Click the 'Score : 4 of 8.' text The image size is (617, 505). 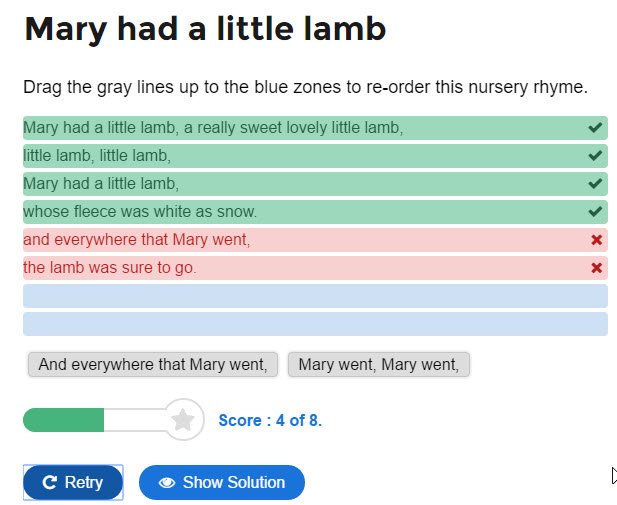[x=270, y=420]
